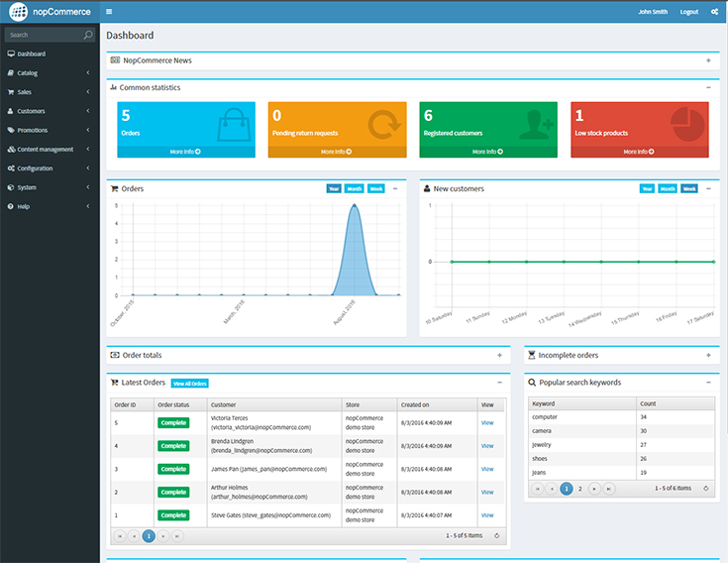Toggle the sidebar hamburger menu icon
The width and height of the screenshot is (728, 563).
pyautogui.click(x=109, y=12)
